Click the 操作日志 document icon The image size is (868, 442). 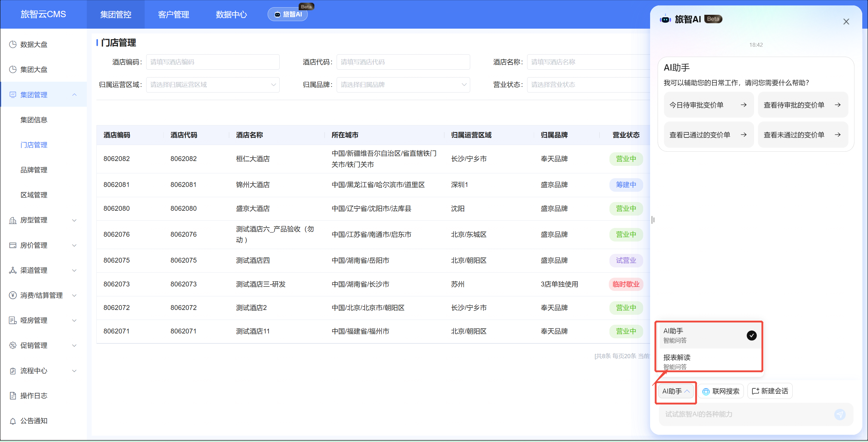click(x=12, y=396)
